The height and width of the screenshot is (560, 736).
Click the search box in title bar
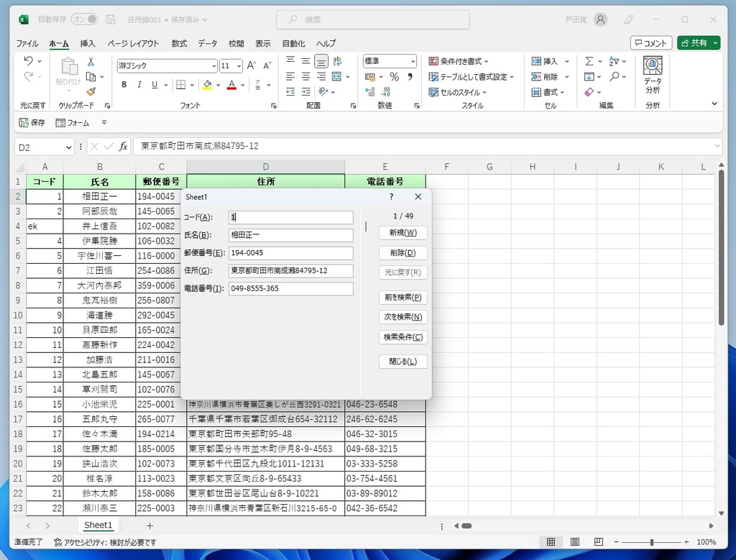coord(373,19)
